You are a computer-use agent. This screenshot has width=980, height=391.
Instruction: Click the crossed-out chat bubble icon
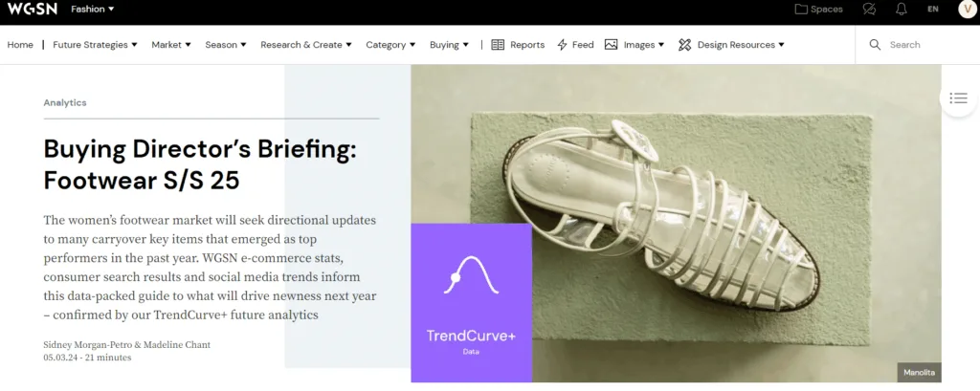pyautogui.click(x=869, y=10)
